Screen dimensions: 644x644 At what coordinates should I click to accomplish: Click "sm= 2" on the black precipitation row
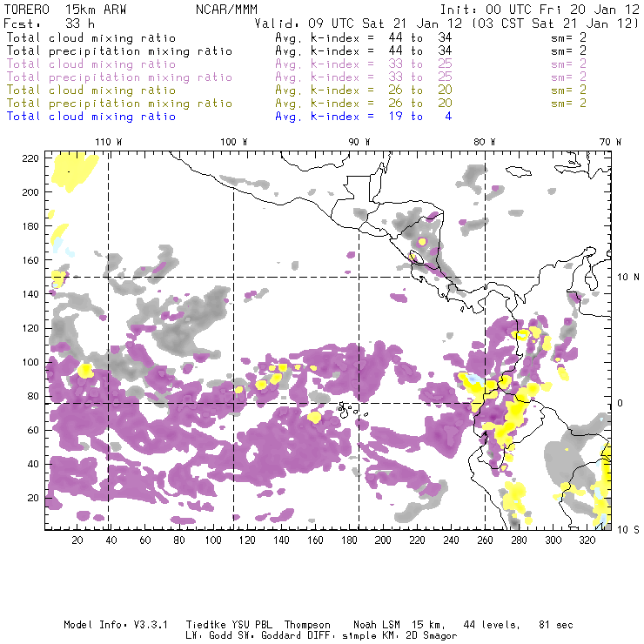pos(568,51)
